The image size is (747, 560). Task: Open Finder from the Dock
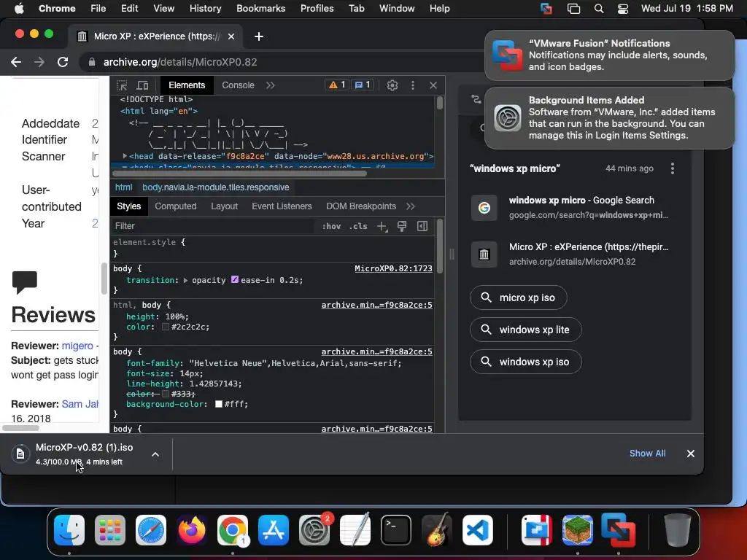69,530
